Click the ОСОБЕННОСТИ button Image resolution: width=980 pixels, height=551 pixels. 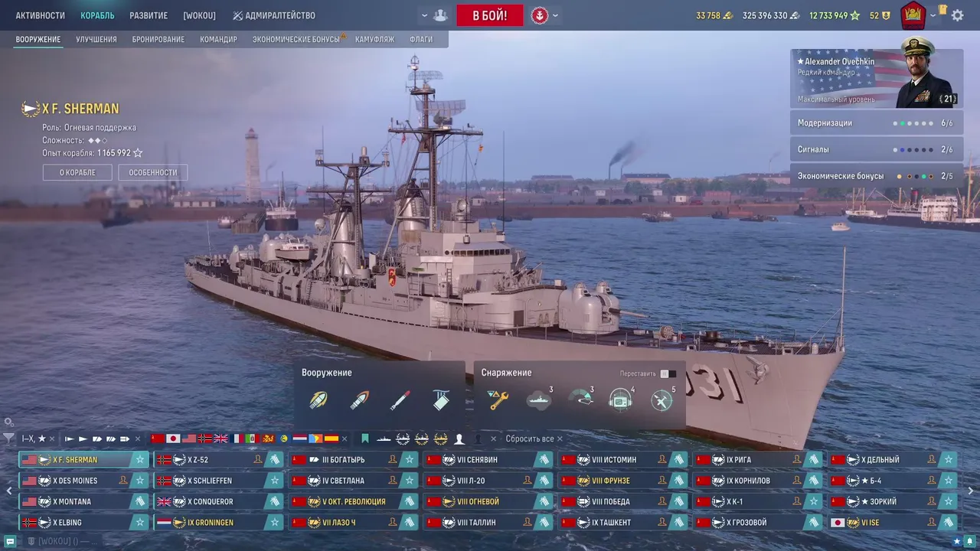(153, 173)
